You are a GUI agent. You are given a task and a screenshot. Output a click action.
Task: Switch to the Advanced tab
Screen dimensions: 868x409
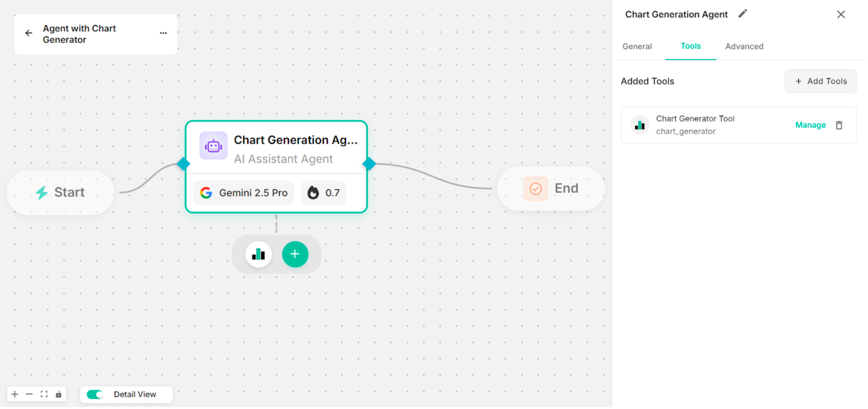tap(744, 46)
